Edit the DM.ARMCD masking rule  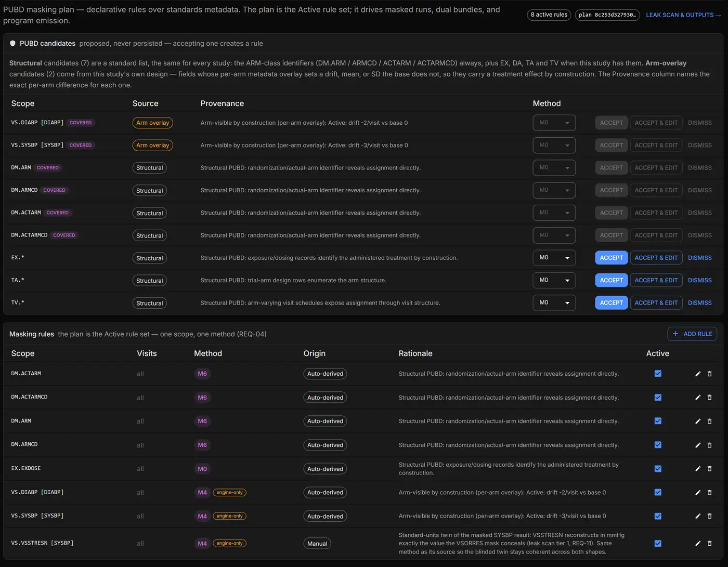(698, 445)
